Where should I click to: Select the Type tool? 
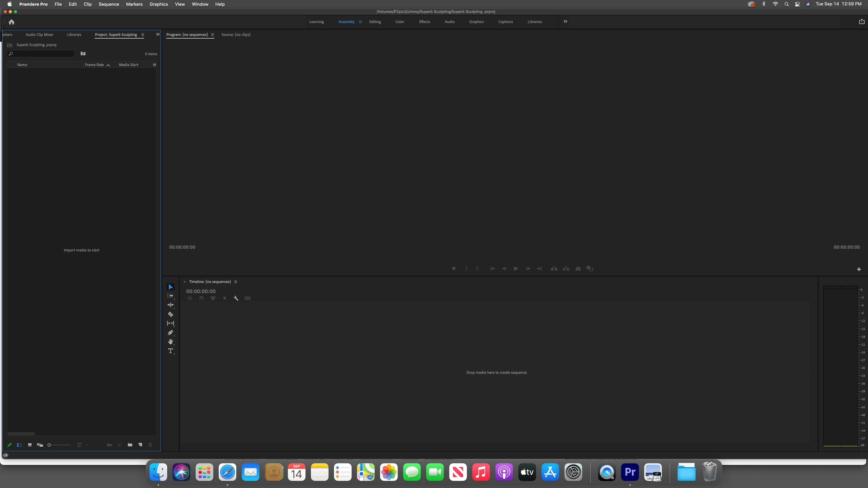coord(171,351)
